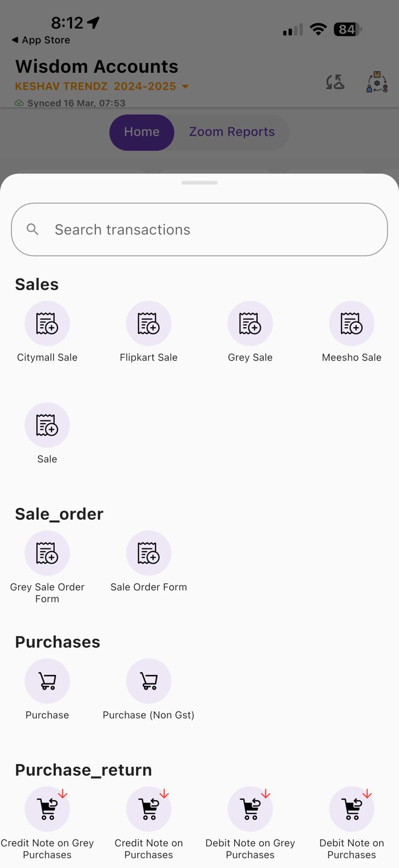Expand the KESHAV TRENDZ 2024-2025 company dropdown
Screen dimensions: 399x868
(102, 86)
